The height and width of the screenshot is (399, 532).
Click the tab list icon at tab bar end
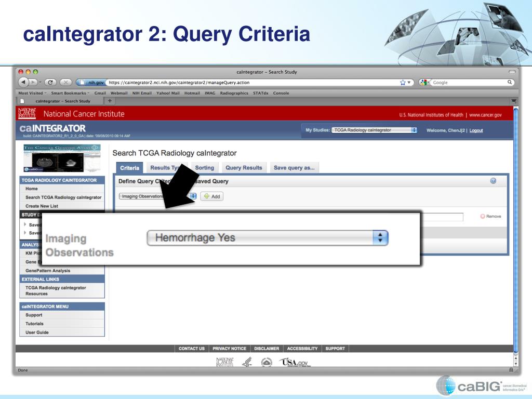[x=514, y=101]
